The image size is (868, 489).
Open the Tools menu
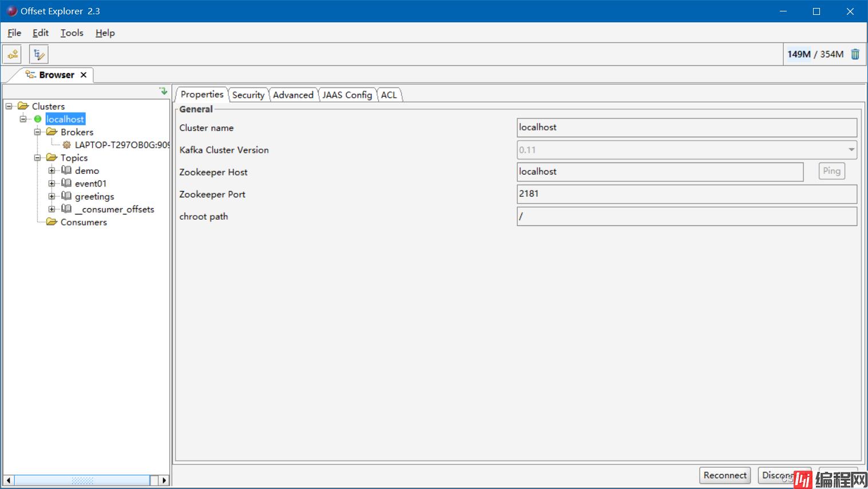pyautogui.click(x=72, y=33)
